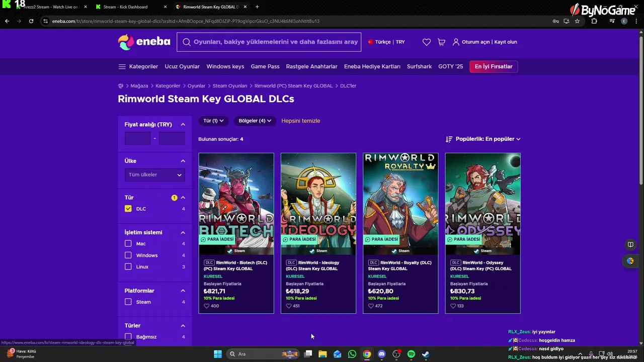Screen dimensions: 644x362
Task: Open Steam from the taskbar
Action: [426, 354]
